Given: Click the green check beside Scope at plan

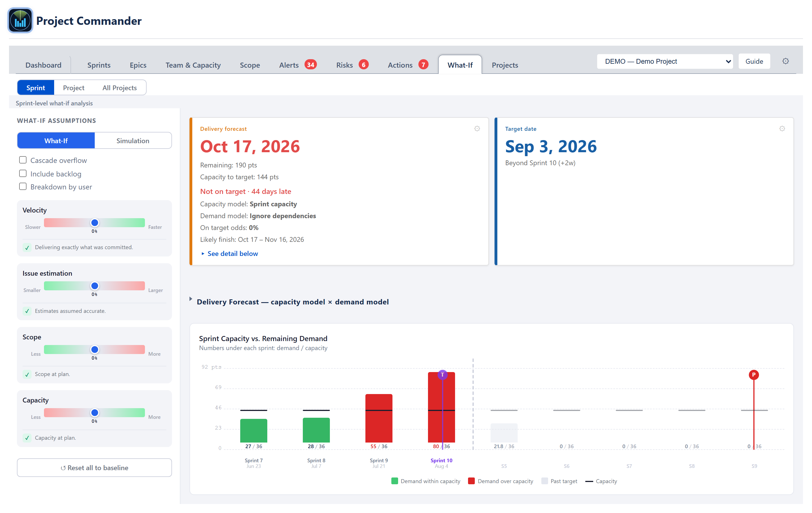Looking at the screenshot, I should click(x=27, y=375).
